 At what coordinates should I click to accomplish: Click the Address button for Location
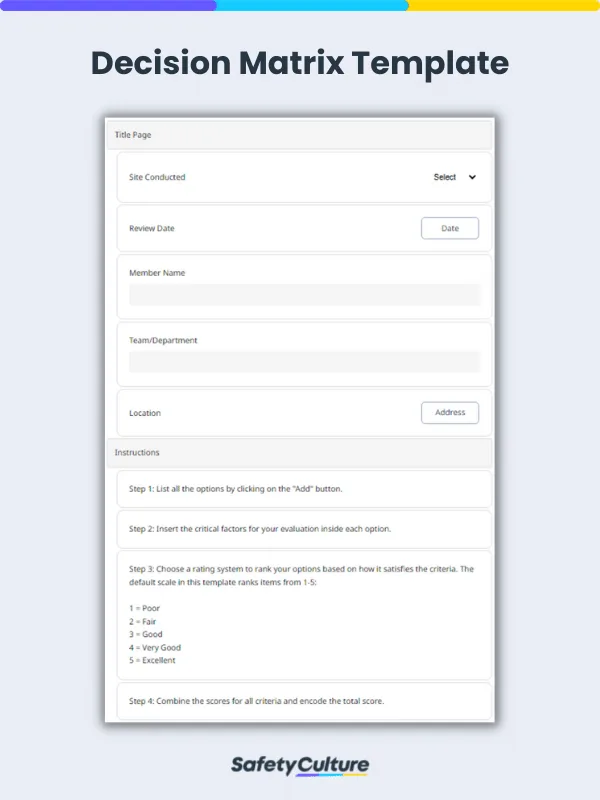coord(450,412)
